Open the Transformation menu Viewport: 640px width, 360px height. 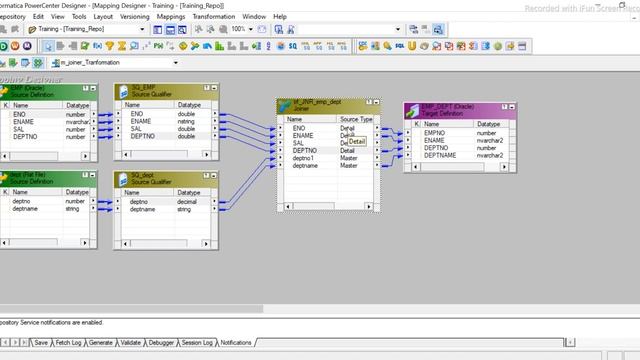(x=214, y=17)
